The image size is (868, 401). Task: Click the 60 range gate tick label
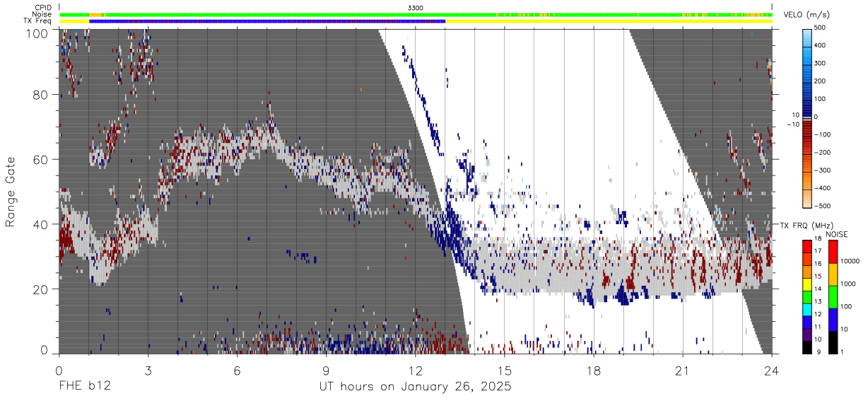(42, 160)
